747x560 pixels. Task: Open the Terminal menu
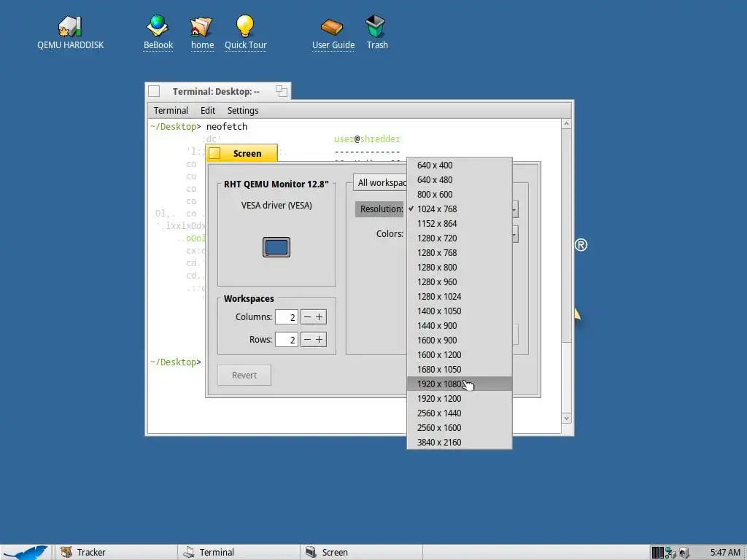point(171,111)
